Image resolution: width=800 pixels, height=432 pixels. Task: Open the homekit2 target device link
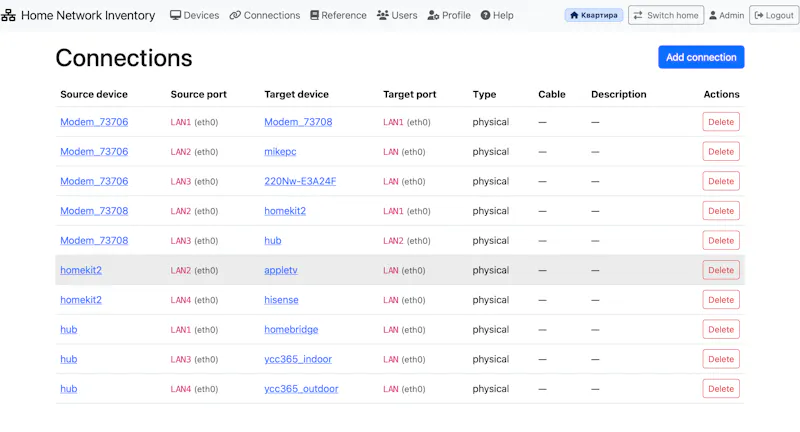(x=285, y=211)
